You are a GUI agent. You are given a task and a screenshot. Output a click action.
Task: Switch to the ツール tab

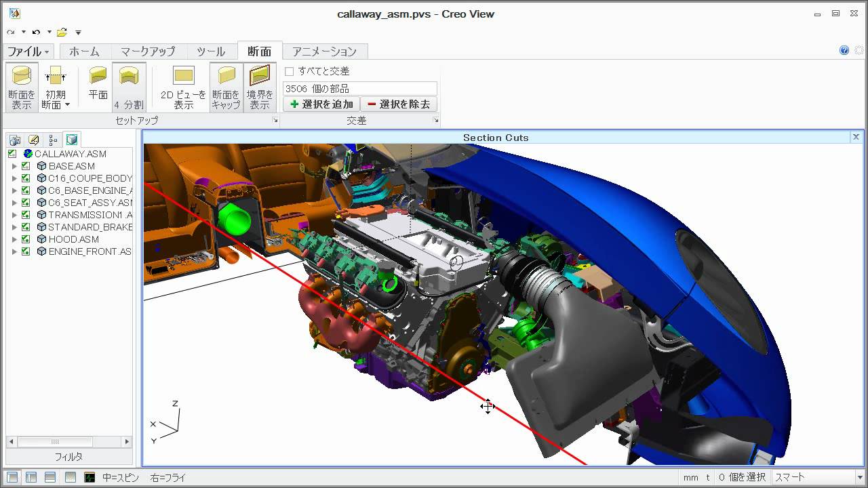[x=211, y=52]
